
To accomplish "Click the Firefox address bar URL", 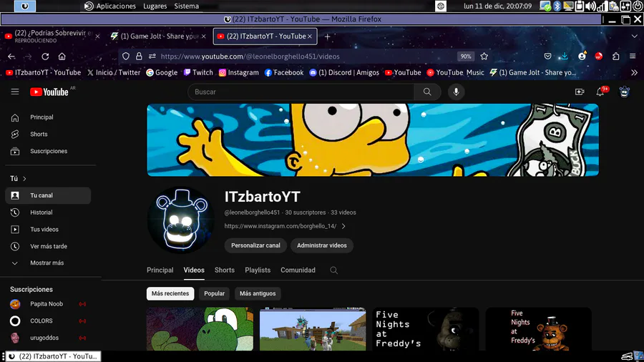I will [250, 57].
